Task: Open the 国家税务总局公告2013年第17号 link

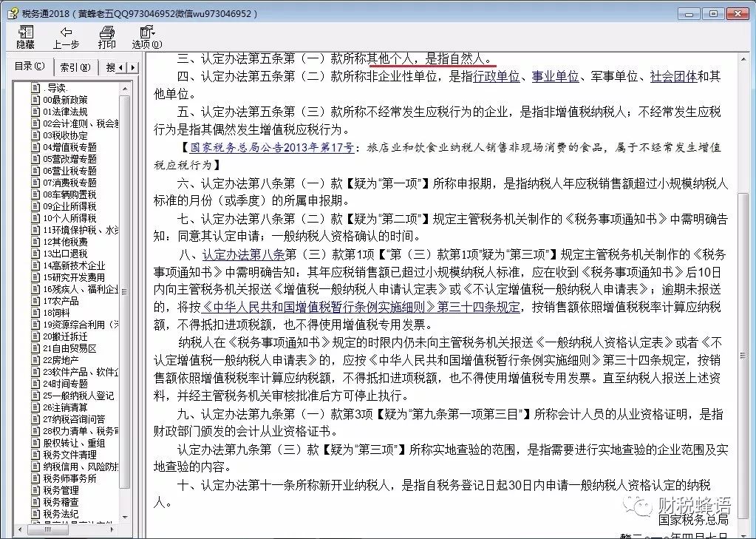Action: coord(272,148)
